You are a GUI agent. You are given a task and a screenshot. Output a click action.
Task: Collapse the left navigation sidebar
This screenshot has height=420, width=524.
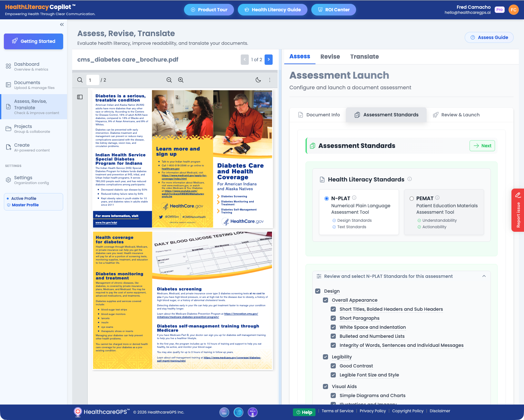(x=62, y=24)
